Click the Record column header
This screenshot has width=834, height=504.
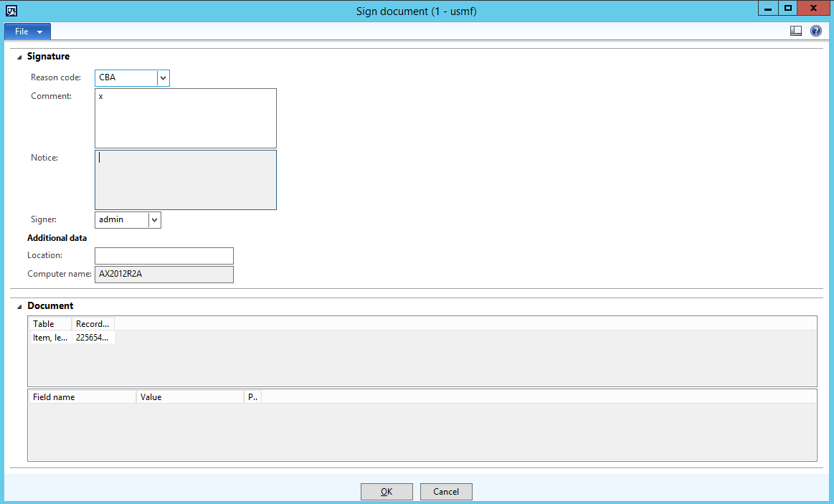coord(93,324)
